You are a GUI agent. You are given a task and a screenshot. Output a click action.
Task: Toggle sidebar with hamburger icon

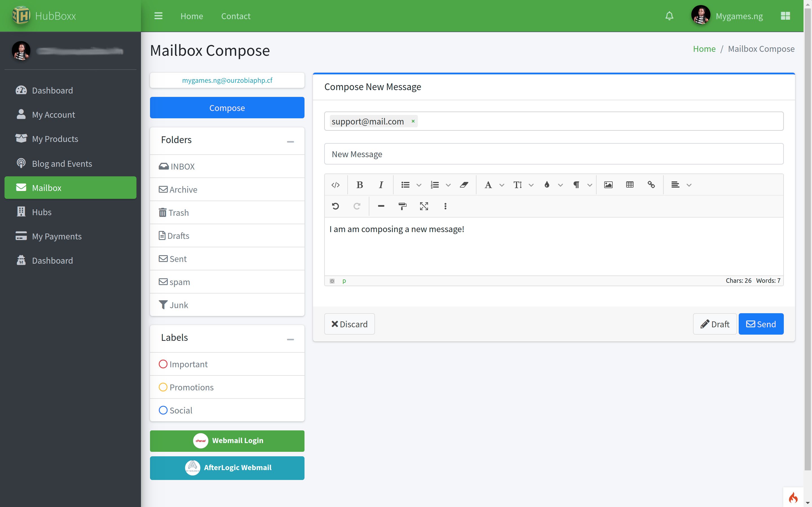[x=158, y=16]
